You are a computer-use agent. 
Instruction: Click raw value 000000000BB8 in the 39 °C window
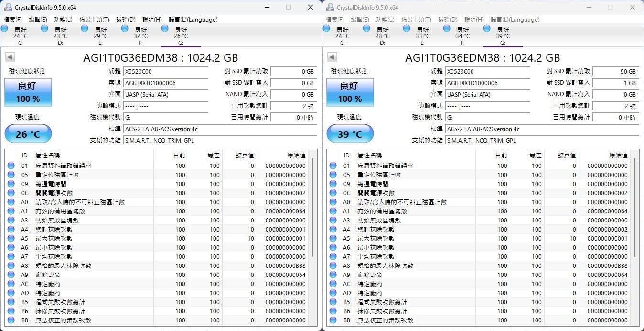(x=608, y=266)
